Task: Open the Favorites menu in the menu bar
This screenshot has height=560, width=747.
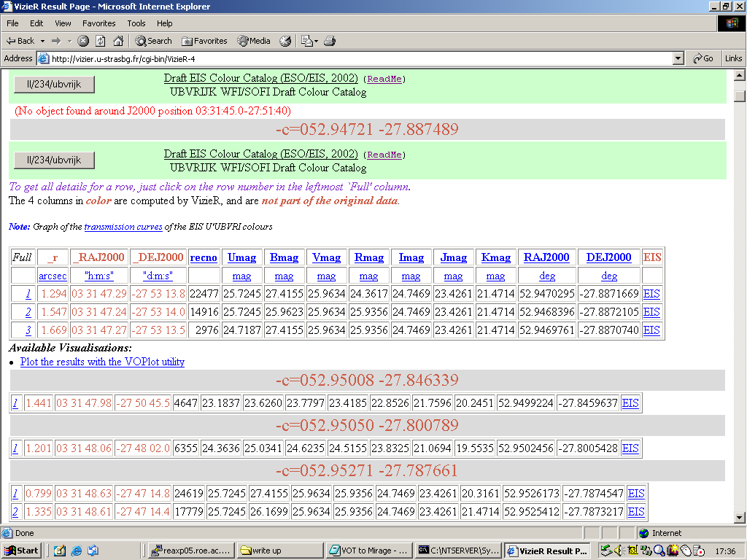Action: (99, 23)
